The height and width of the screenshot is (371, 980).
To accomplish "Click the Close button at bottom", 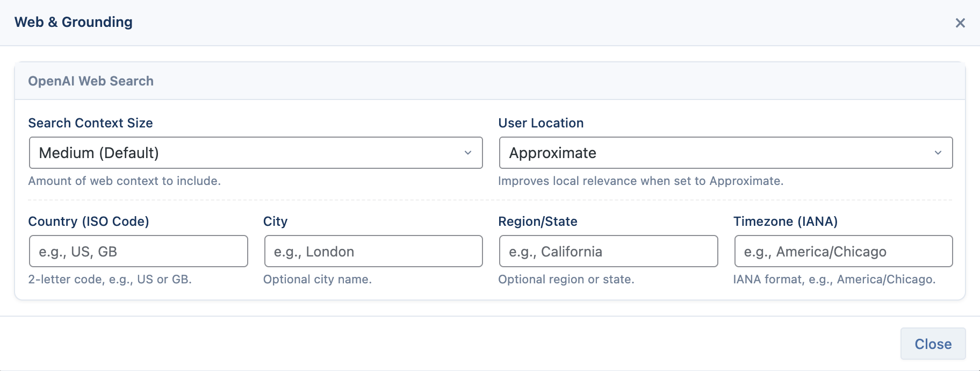I will pos(933,344).
